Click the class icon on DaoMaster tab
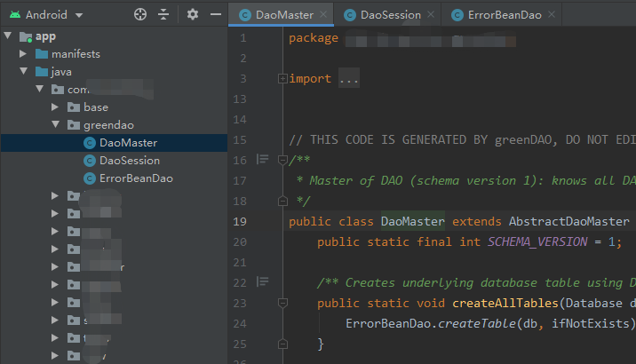636x364 pixels. (x=244, y=15)
